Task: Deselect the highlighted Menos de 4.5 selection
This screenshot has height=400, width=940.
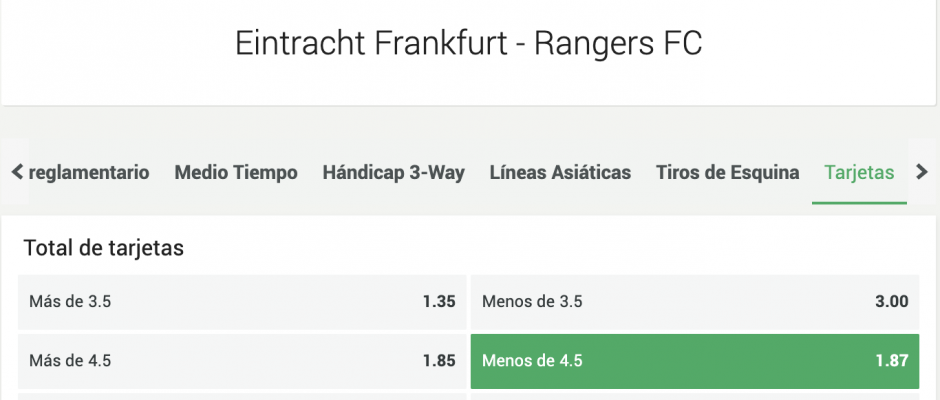Action: pos(695,361)
